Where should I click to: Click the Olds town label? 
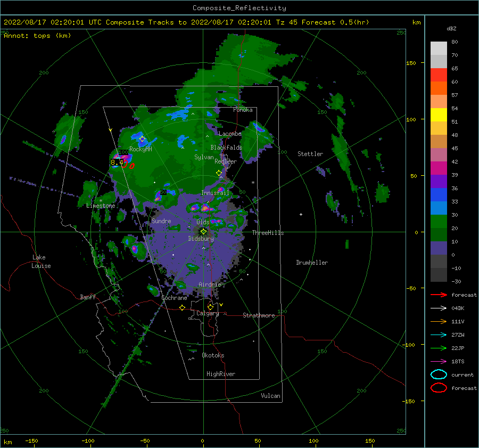click(x=203, y=222)
